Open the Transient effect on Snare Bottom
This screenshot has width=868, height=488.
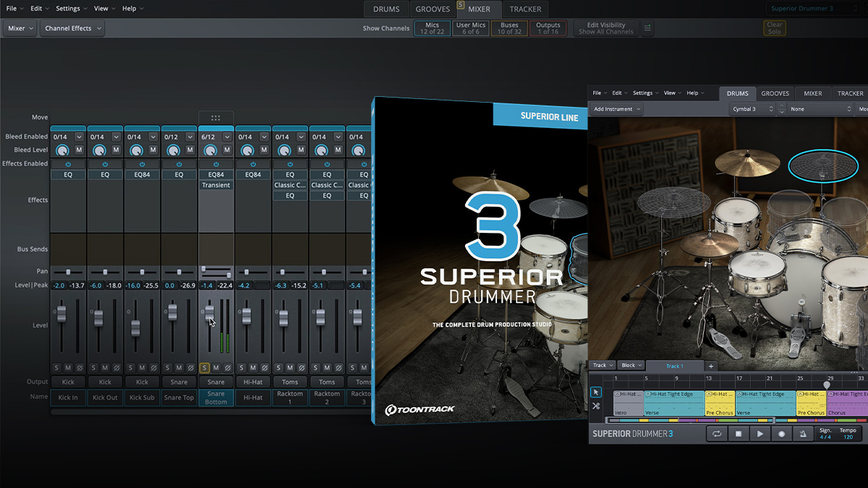click(x=216, y=185)
